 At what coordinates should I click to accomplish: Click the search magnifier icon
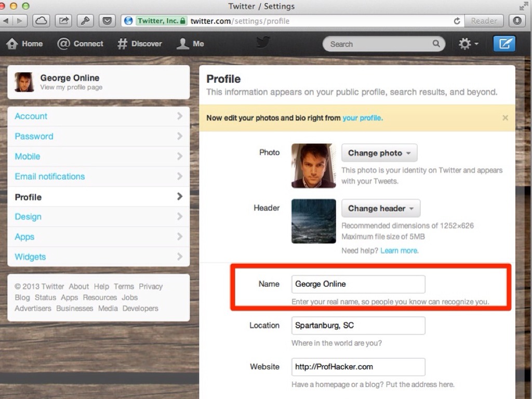coord(436,44)
